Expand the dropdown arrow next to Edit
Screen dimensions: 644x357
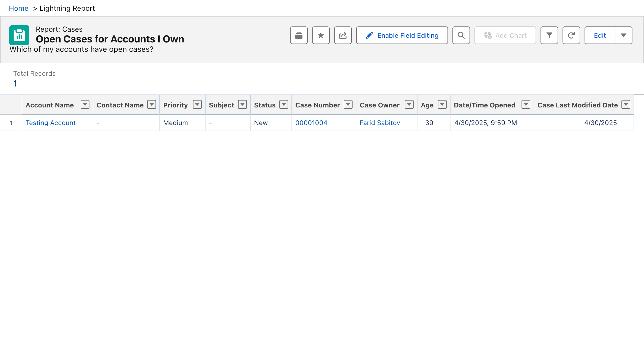tap(624, 35)
